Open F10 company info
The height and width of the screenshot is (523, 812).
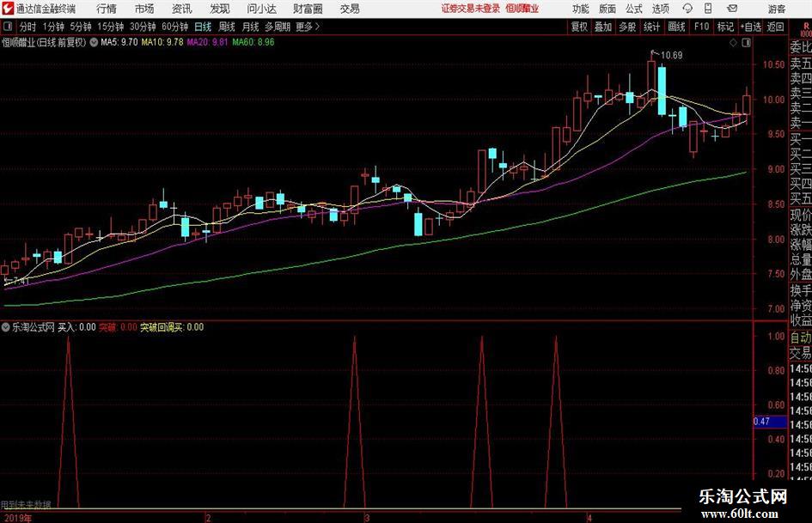(701, 27)
